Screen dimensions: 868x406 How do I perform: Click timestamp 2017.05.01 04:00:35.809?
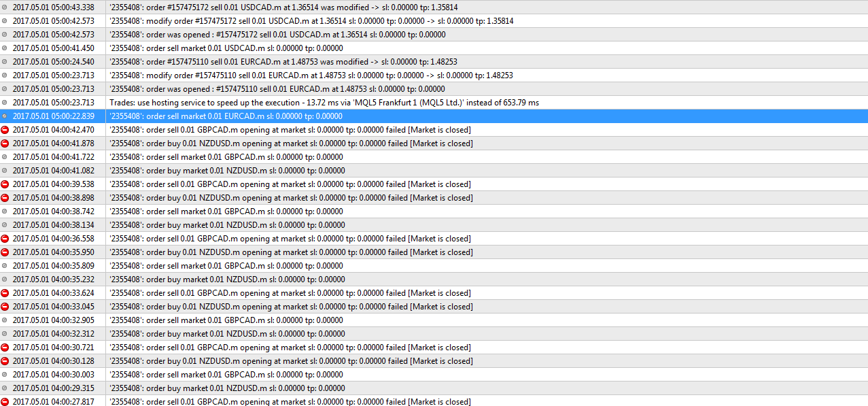[54, 266]
